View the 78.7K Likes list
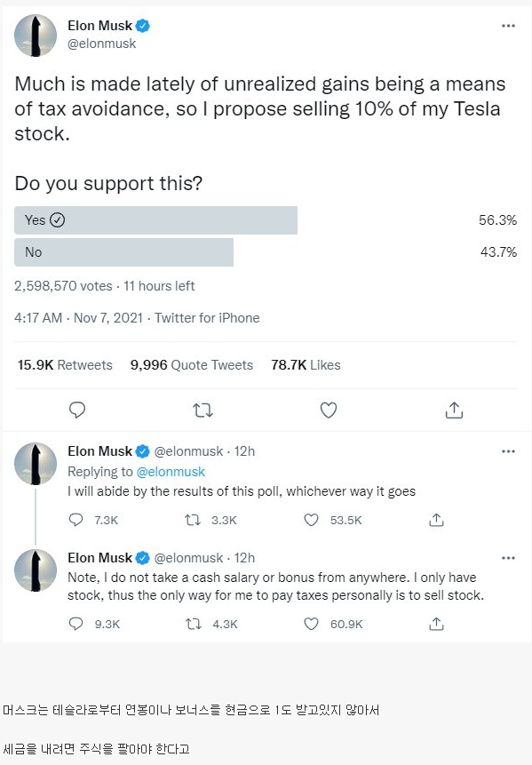Screen dimensions: 532x765 pyautogui.click(x=306, y=365)
